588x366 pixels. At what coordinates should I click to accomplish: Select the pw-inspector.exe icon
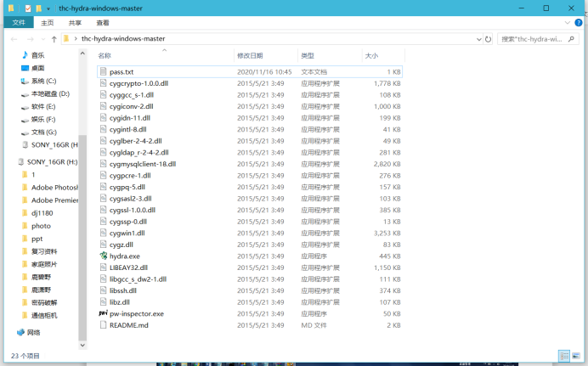click(x=103, y=313)
